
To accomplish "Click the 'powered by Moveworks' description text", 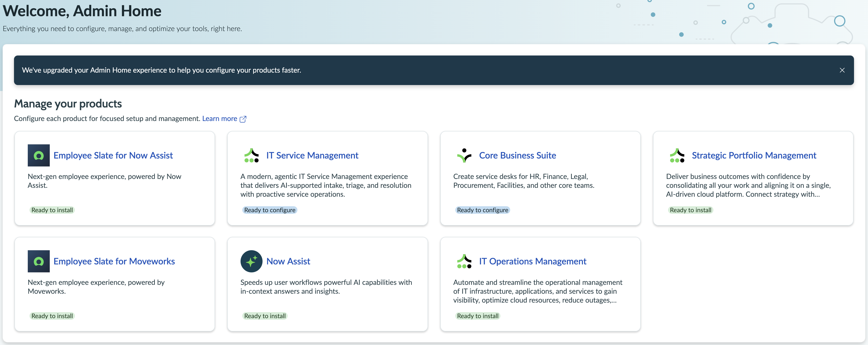I will point(96,286).
